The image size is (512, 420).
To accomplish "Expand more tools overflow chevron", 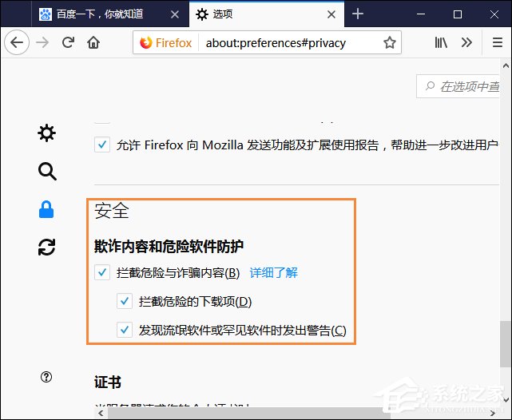I will 466,42.
